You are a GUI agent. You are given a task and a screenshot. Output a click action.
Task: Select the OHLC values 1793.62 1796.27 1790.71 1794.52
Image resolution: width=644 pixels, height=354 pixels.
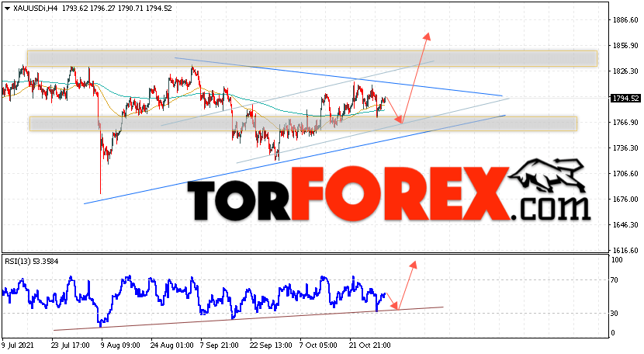click(117, 9)
